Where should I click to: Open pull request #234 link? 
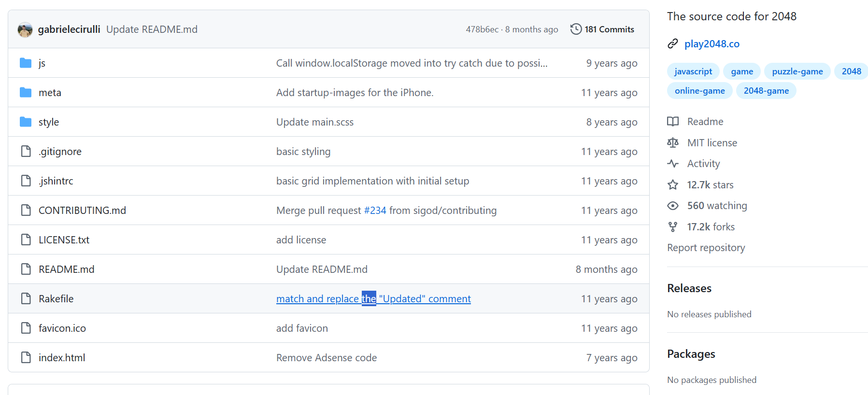click(x=375, y=211)
